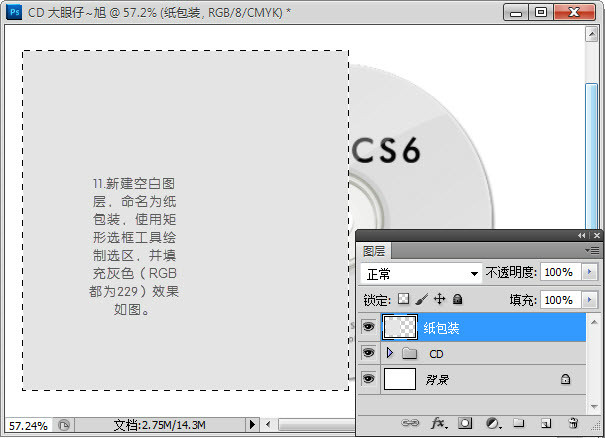Toggle visibility of 背景 layer

coord(368,379)
